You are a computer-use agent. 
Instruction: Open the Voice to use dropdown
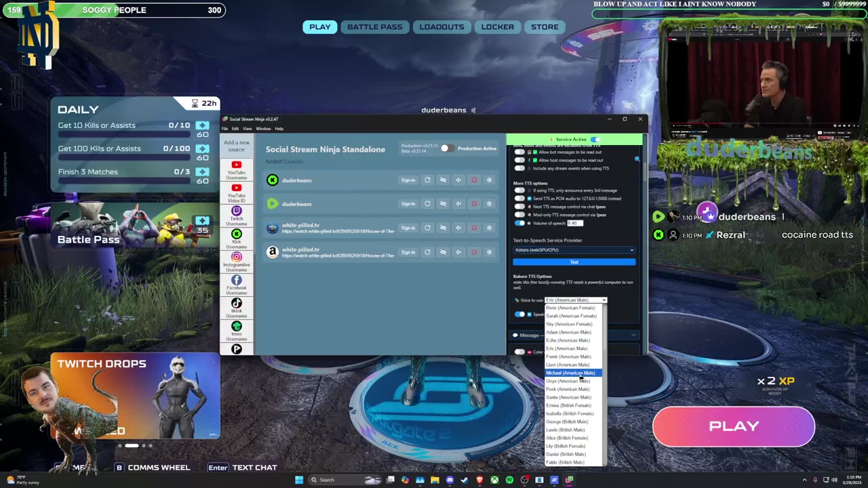click(x=576, y=300)
